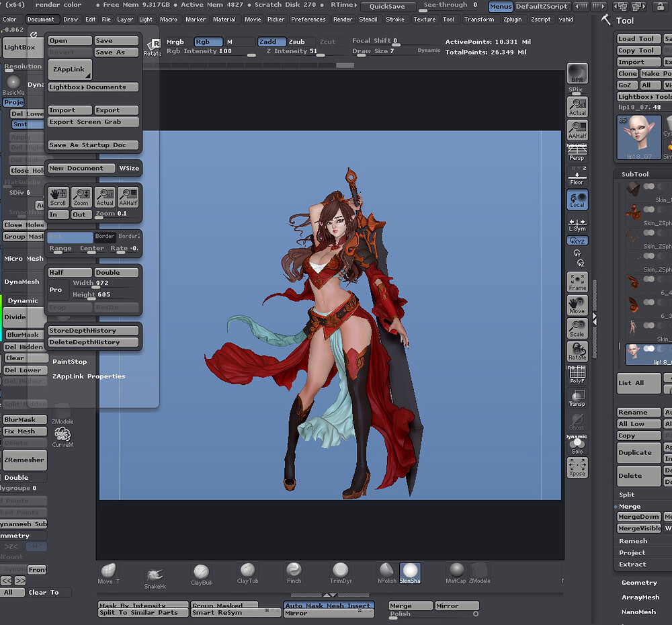Expand the Extract section
The height and width of the screenshot is (625, 672).
632,564
